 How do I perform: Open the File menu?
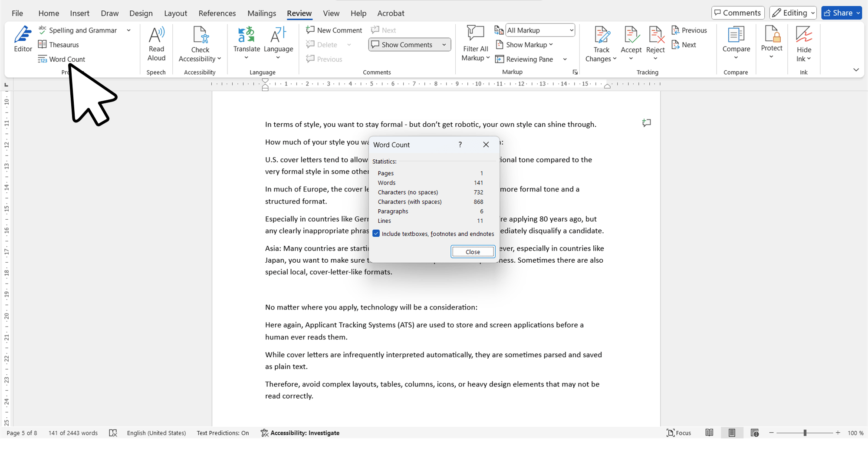17,13
